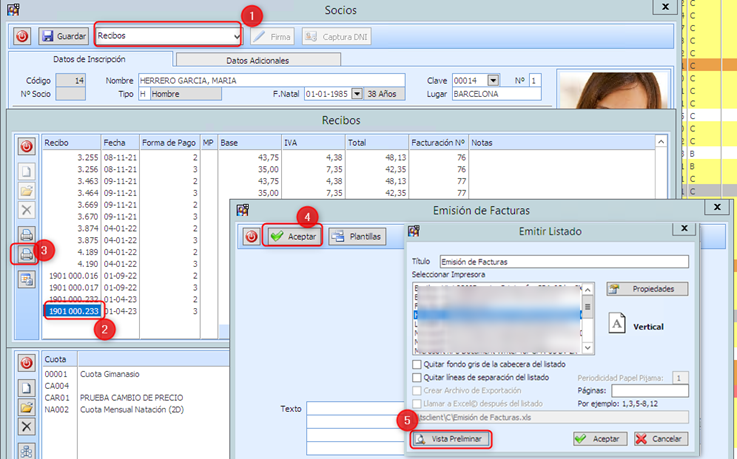Click the Guardar save button
The width and height of the screenshot is (737, 459).
(63, 36)
